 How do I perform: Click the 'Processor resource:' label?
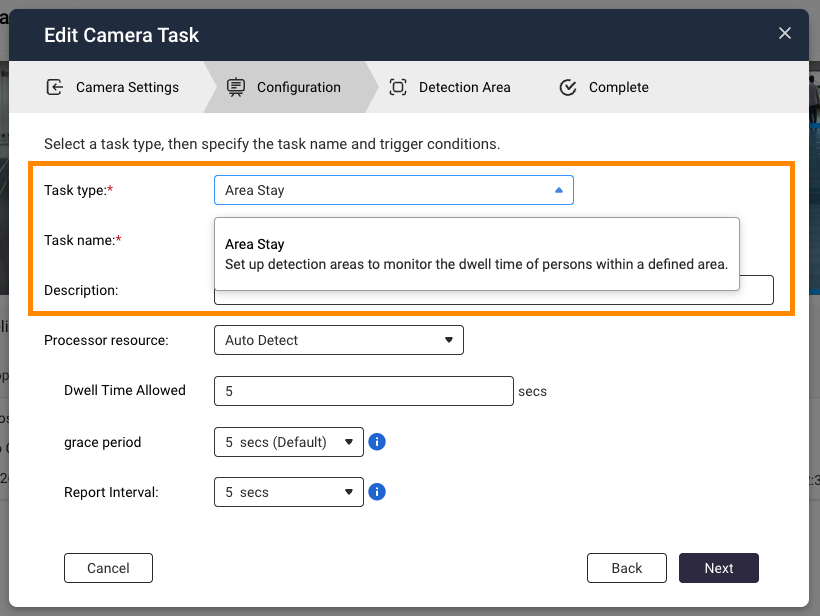106,340
